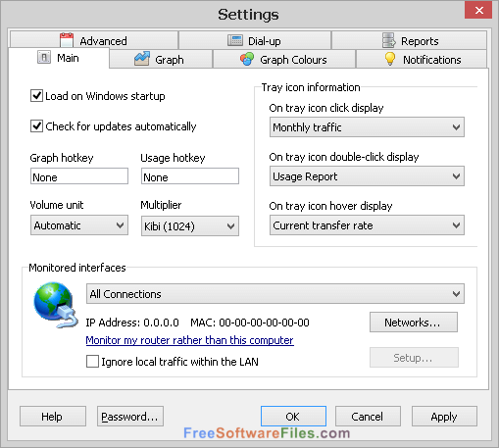Open the Reports tab
499x448 pixels.
tap(409, 40)
